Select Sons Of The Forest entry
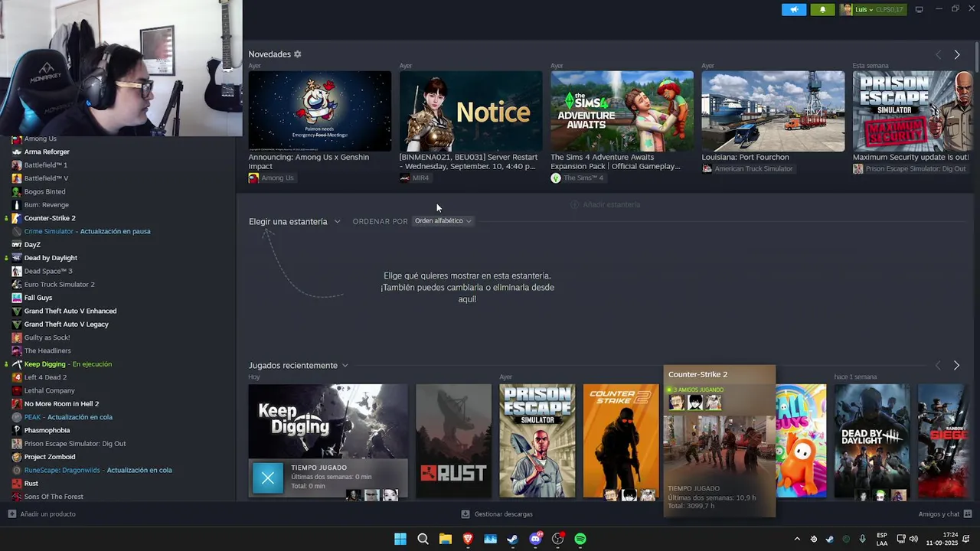 [x=54, y=497]
